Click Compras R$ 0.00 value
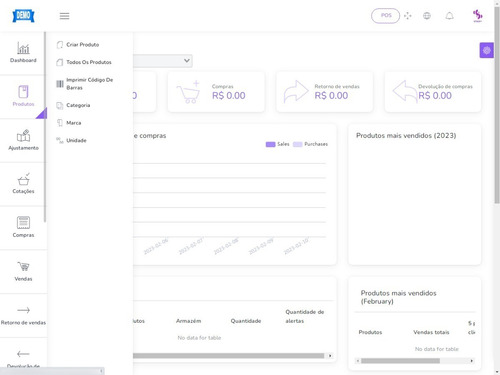Image resolution: width=500 pixels, height=375 pixels. point(229,96)
